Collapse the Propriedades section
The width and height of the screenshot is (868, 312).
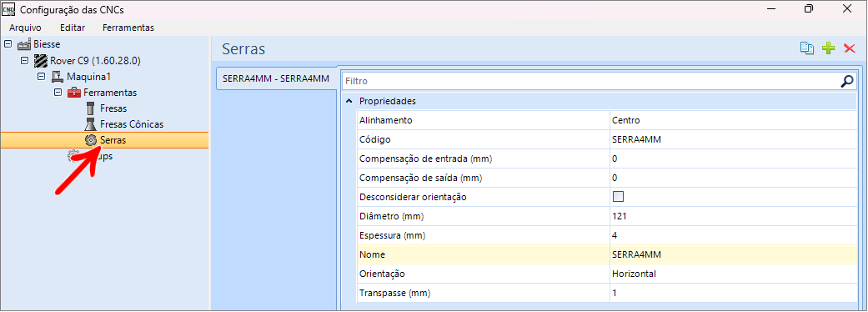[349, 102]
